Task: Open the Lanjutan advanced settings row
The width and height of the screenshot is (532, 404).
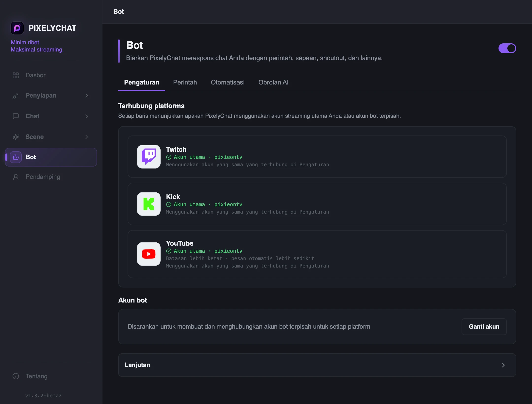Action: [317, 365]
